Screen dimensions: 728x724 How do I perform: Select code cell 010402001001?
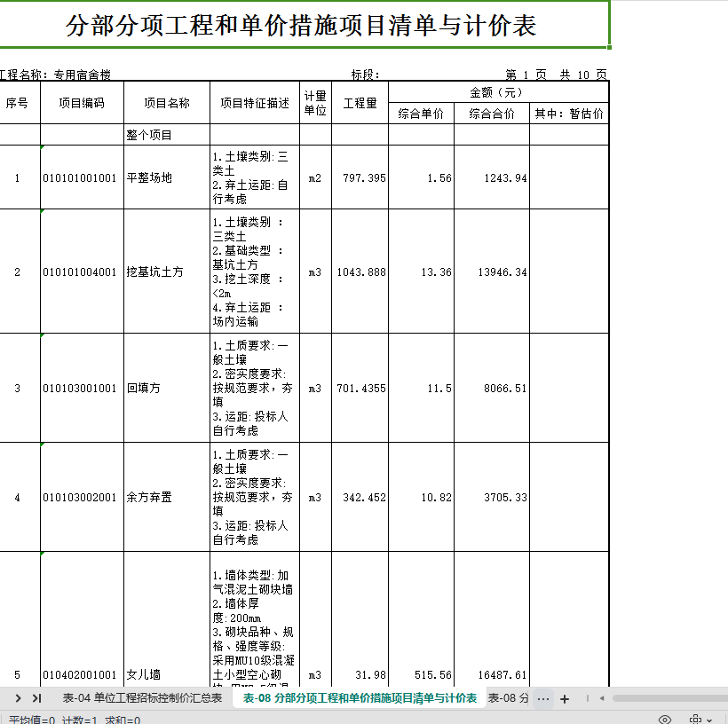[83, 619]
